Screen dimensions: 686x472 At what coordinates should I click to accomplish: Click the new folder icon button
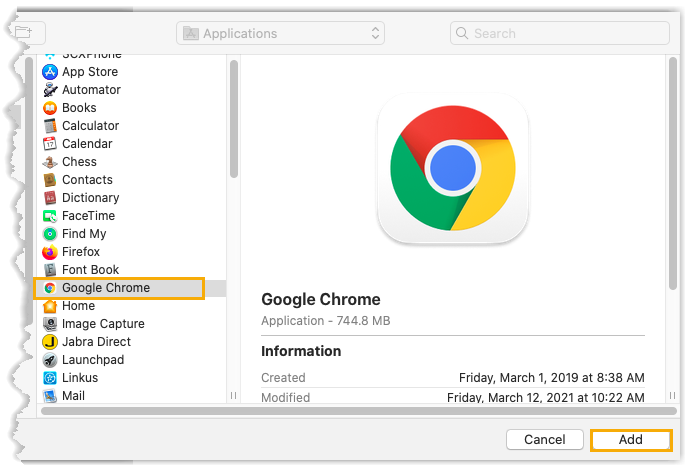tap(24, 32)
